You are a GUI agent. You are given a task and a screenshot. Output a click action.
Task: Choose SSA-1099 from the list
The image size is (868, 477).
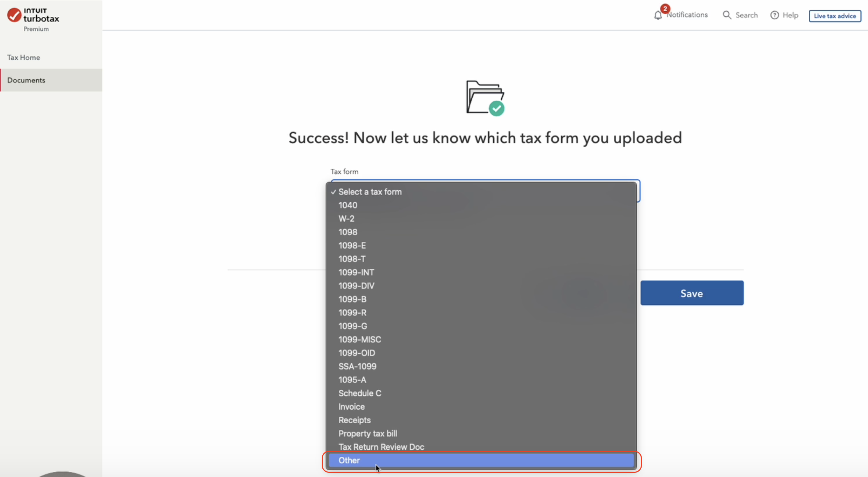point(357,366)
